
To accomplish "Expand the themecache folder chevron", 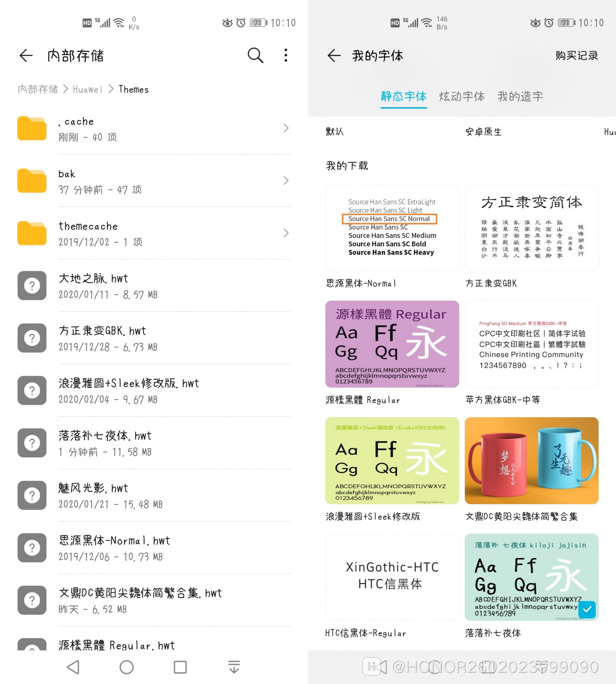I will tap(286, 233).
